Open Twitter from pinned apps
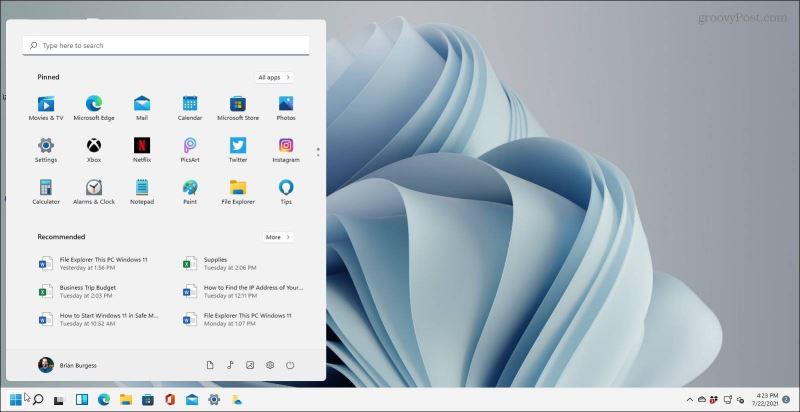This screenshot has width=800, height=412. click(238, 148)
